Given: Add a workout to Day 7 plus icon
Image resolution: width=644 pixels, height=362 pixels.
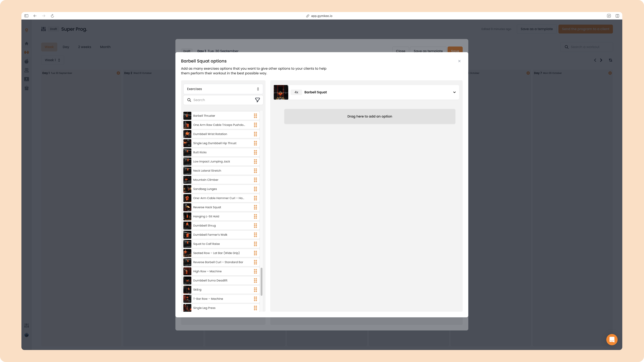Looking at the screenshot, I should point(610,73).
